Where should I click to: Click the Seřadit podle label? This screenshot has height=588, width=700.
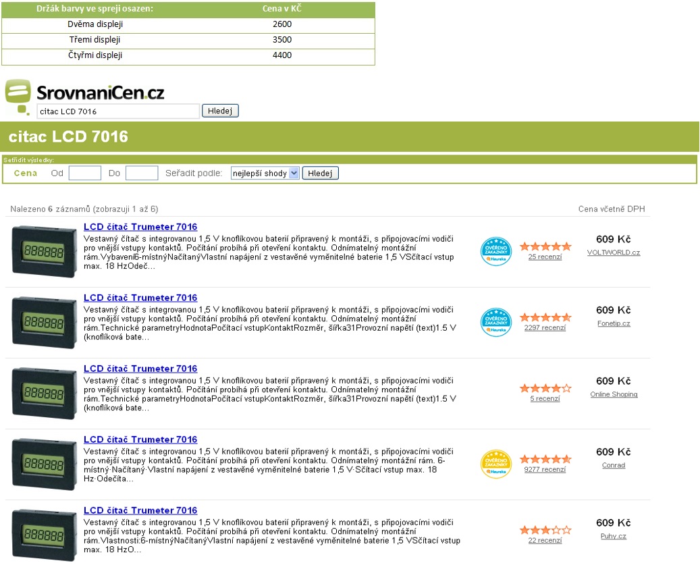(x=194, y=173)
